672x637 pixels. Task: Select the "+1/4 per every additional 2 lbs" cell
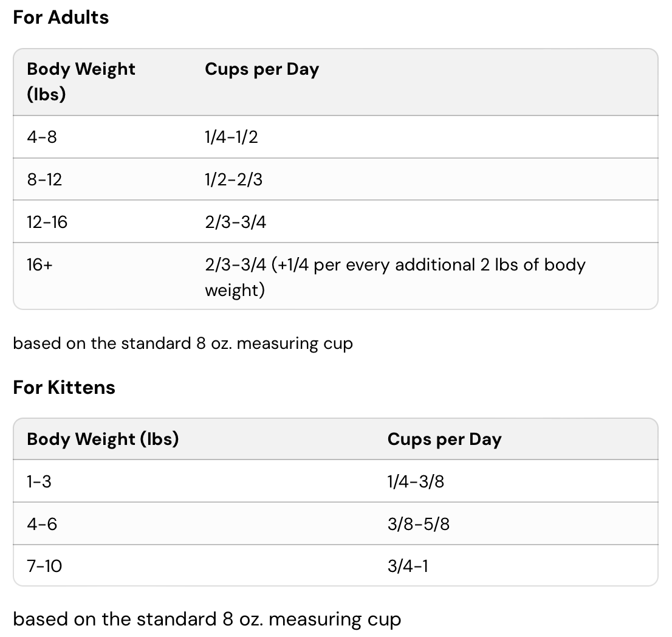(395, 277)
